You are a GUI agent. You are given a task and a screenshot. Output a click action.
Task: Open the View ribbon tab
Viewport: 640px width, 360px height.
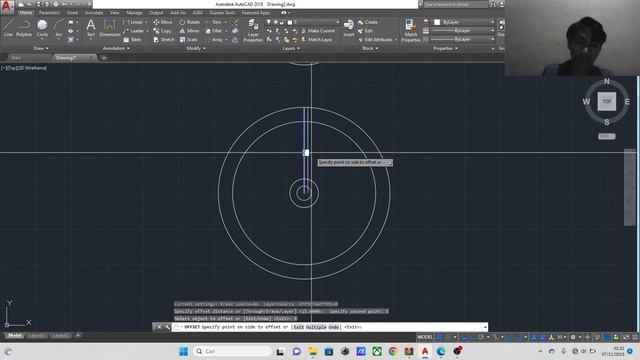point(114,13)
